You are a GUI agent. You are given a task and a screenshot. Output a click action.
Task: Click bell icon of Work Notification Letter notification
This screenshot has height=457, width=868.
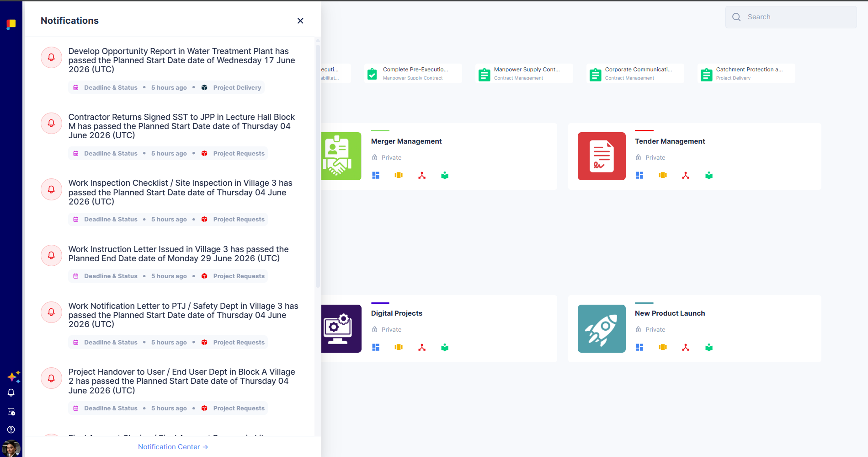(x=52, y=312)
